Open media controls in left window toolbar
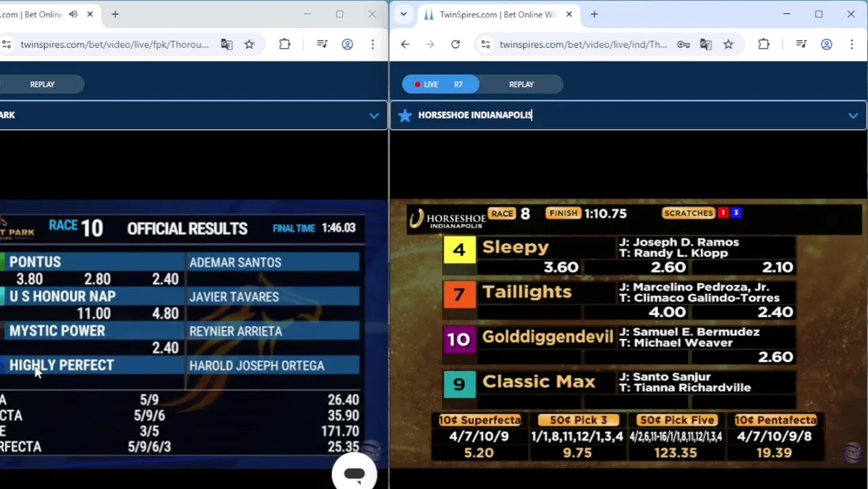 pyautogui.click(x=323, y=44)
